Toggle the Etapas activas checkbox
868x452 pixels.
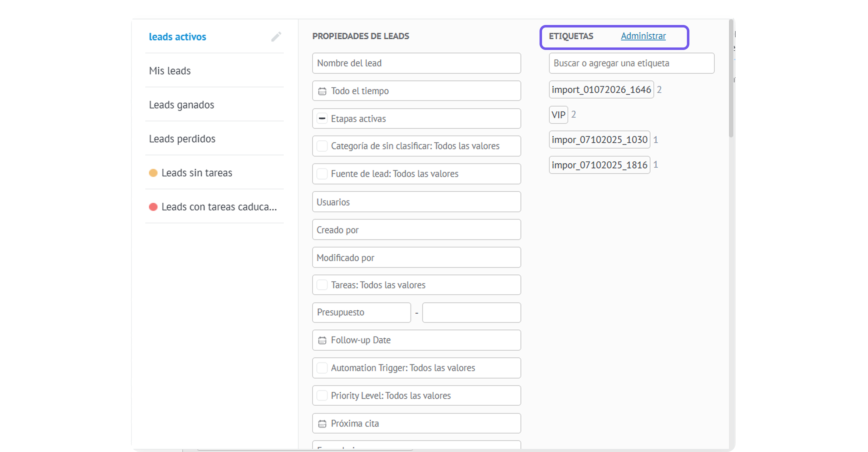tap(322, 119)
